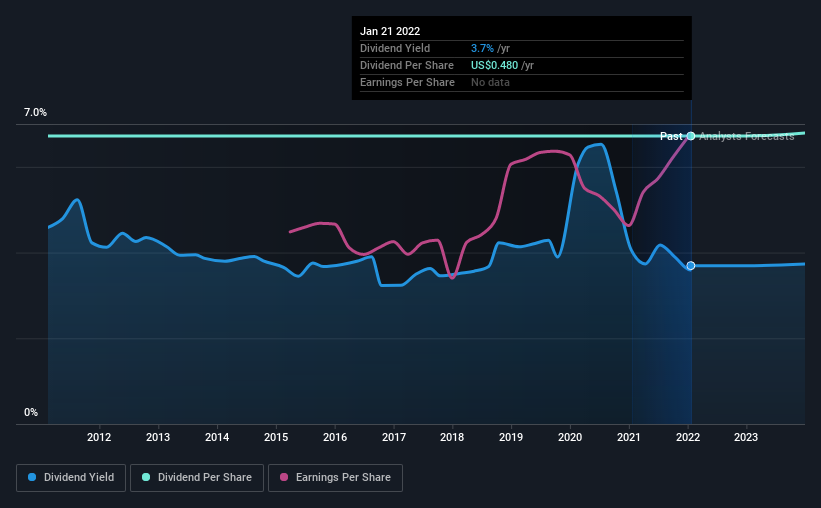Toggle the Dividend Yield legend button

(71, 478)
